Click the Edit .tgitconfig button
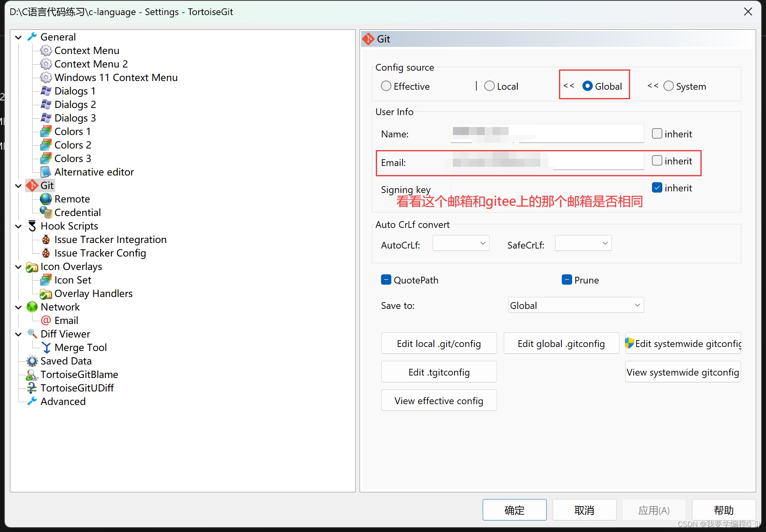Image resolution: width=766 pixels, height=532 pixels. 439,372
